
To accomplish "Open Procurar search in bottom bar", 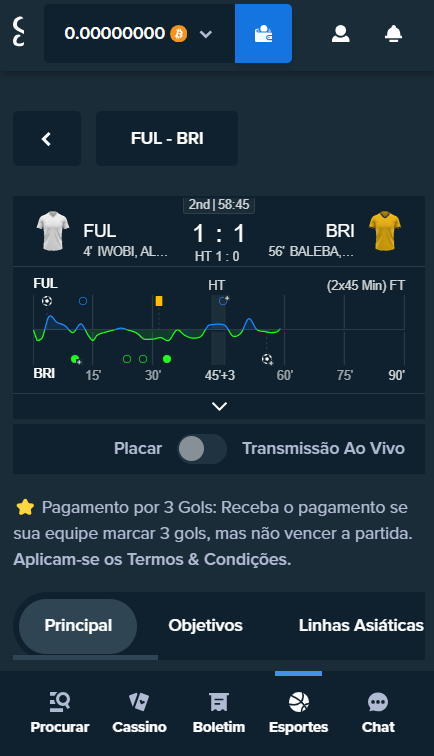I will 60,713.
